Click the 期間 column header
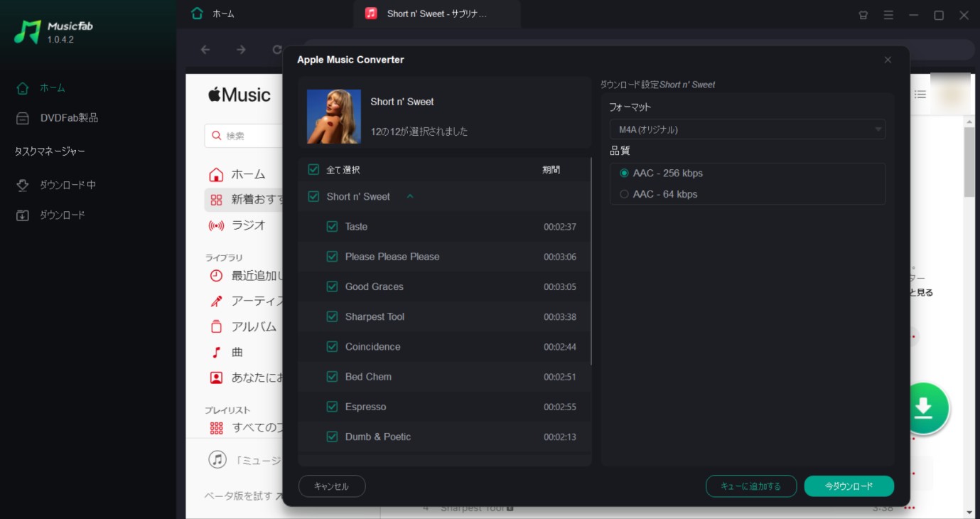The image size is (980, 519). click(551, 170)
